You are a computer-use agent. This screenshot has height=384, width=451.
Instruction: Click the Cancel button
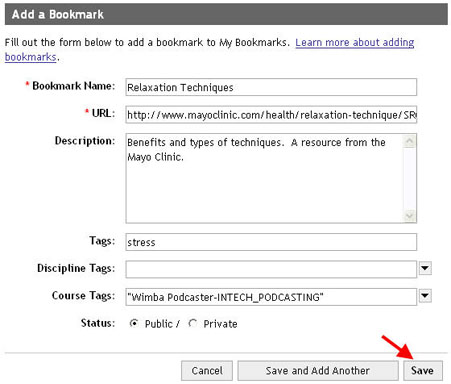pyautogui.click(x=207, y=371)
